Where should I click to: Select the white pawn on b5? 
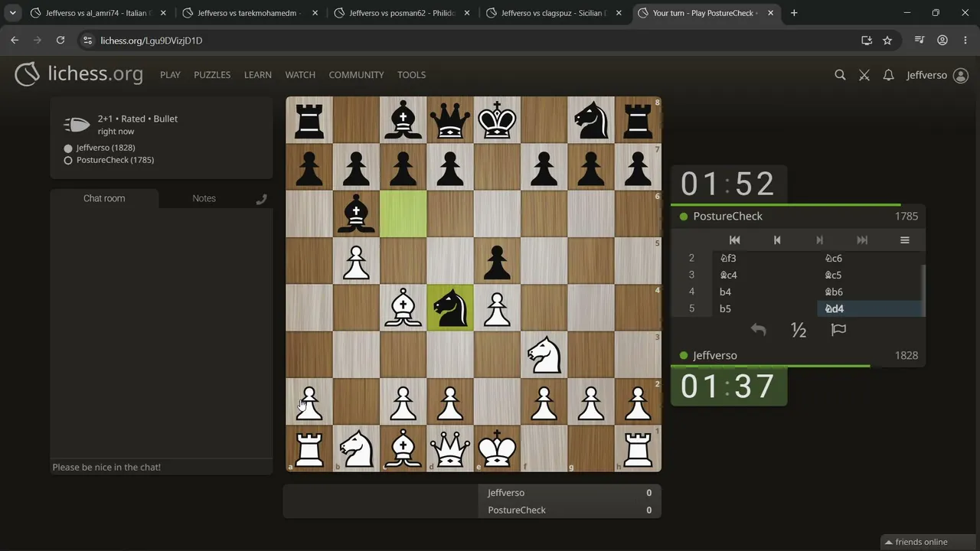(x=356, y=261)
